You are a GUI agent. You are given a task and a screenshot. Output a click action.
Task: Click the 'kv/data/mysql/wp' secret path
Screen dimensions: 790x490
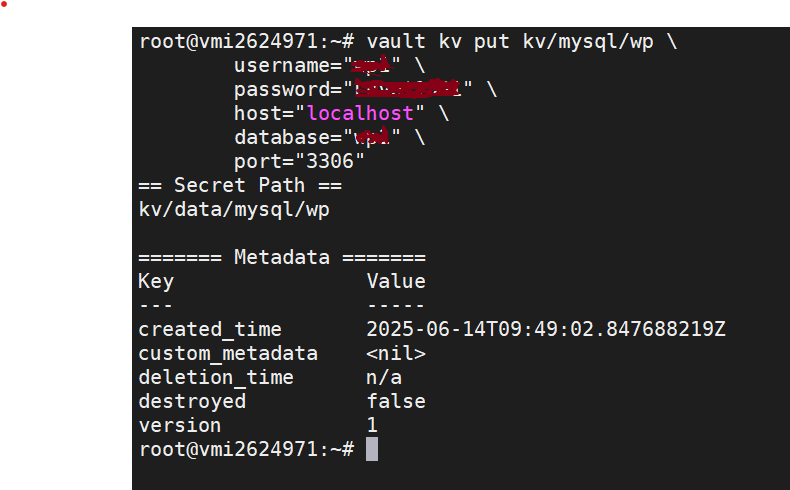pos(234,209)
